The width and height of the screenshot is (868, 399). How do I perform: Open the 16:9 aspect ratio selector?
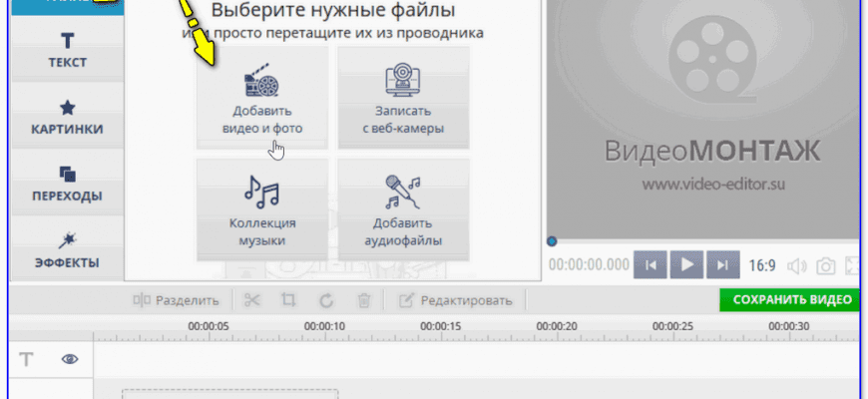(x=761, y=265)
